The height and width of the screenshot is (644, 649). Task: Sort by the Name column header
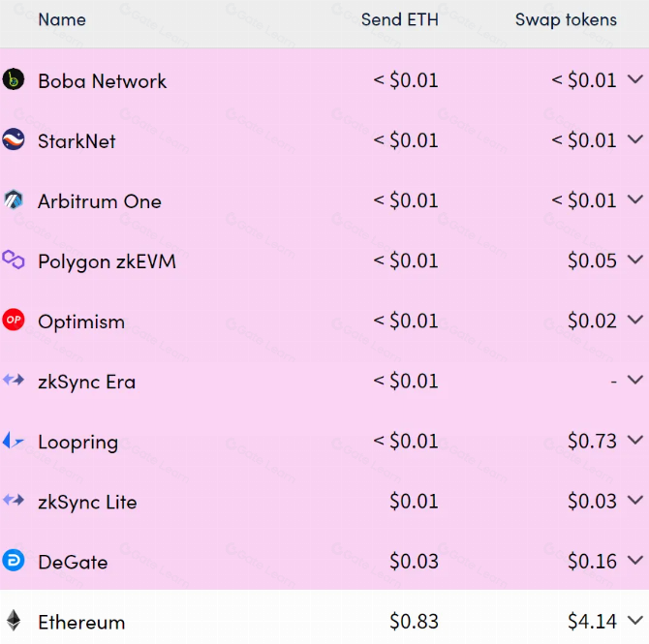[x=62, y=19]
